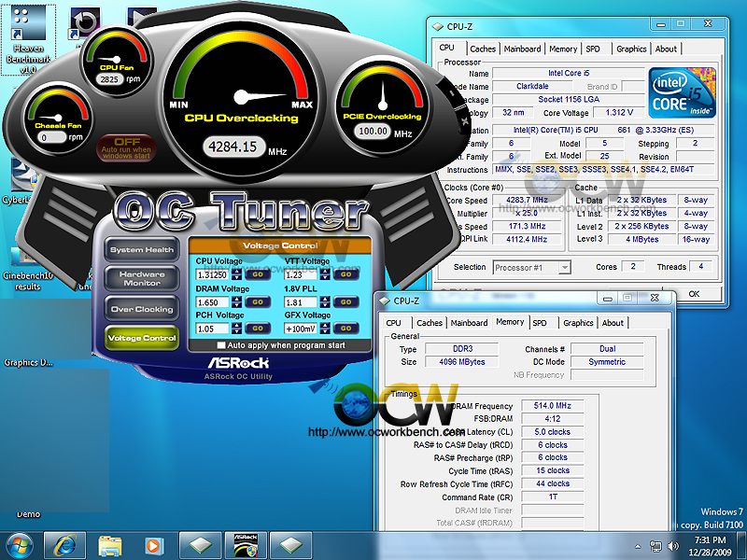Switch to Caches tab in top CPU-Z
This screenshot has height=560, width=747.
coord(483,49)
